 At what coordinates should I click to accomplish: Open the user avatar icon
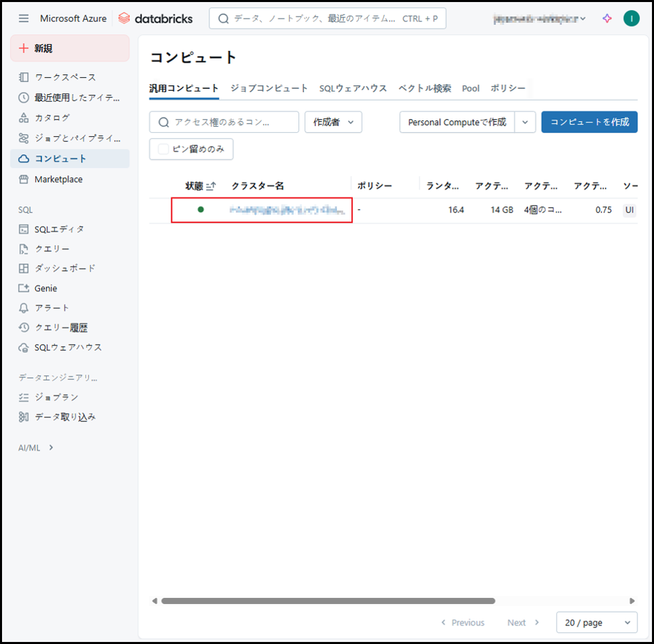631,19
